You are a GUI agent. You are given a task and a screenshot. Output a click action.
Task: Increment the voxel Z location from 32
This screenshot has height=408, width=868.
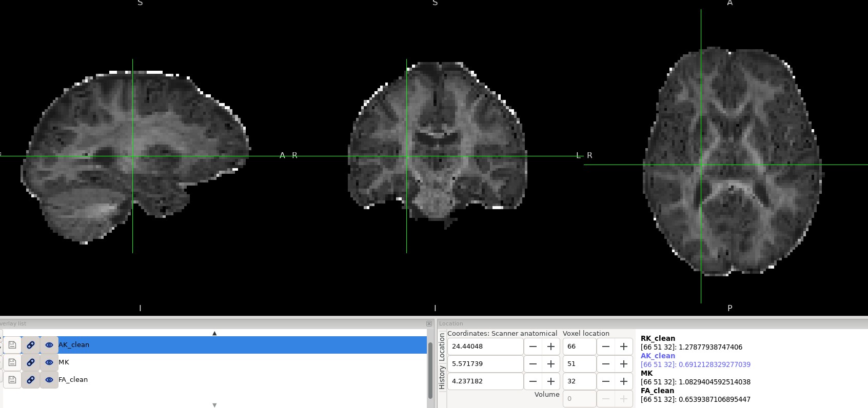(623, 381)
